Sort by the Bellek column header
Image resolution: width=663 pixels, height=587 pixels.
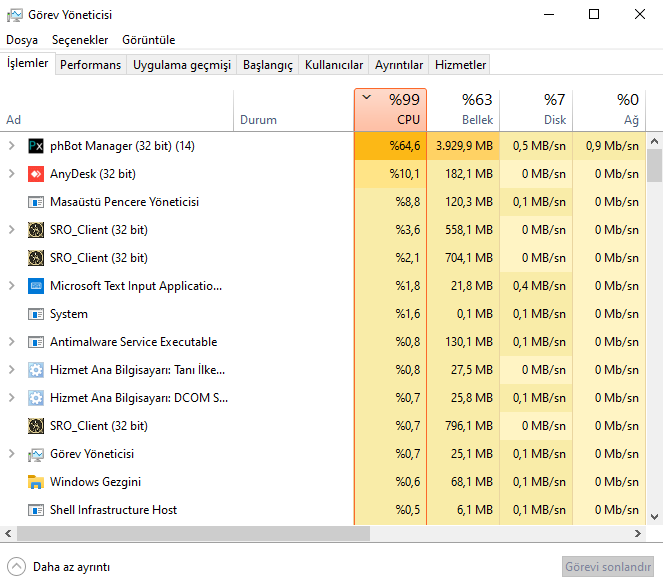click(463, 110)
